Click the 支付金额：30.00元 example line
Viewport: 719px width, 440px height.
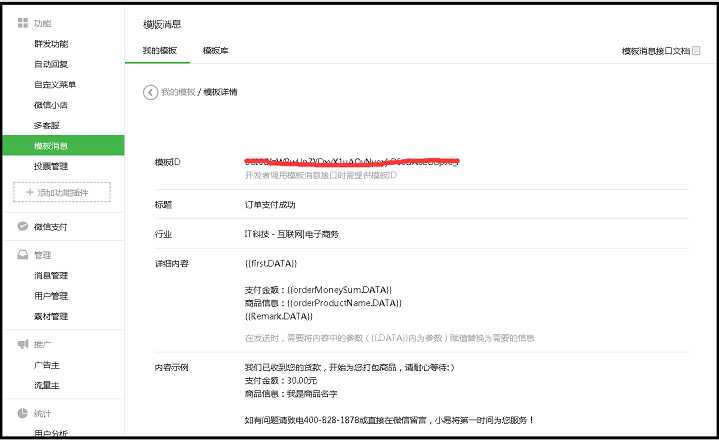(281, 381)
